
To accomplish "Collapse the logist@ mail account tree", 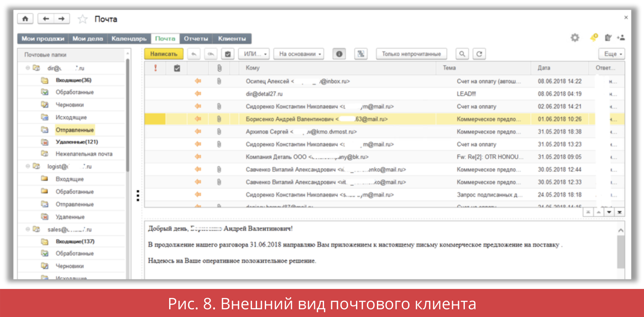I will (28, 166).
